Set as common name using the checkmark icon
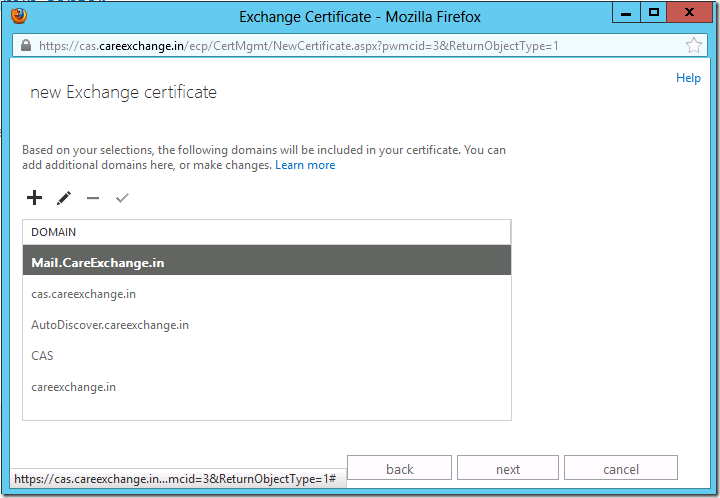Screen dimensions: 720x498 point(122,198)
